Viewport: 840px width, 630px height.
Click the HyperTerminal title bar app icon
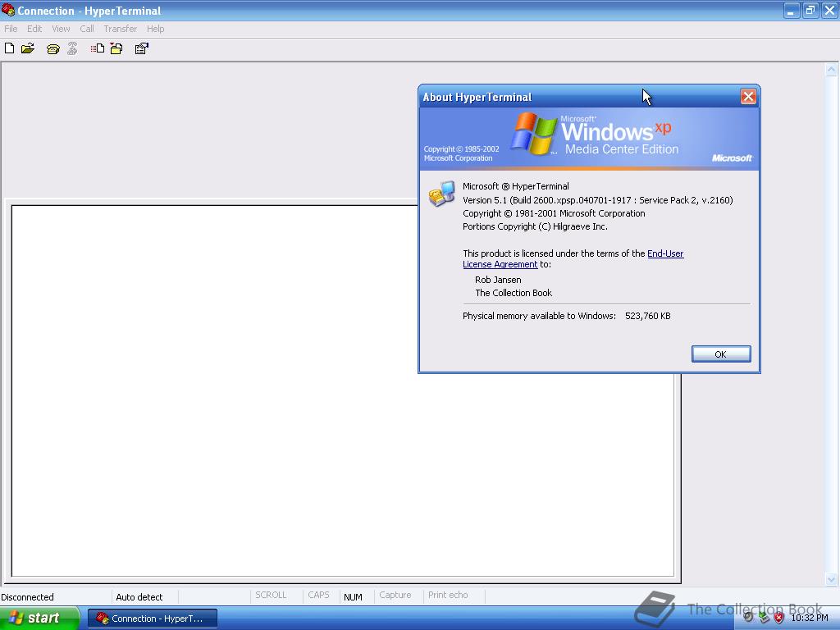click(x=8, y=10)
